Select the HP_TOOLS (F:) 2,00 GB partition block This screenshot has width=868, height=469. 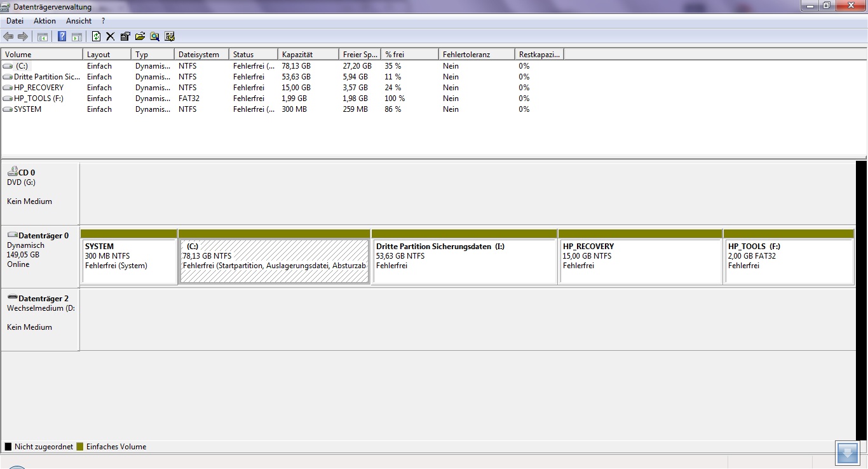[789, 256]
